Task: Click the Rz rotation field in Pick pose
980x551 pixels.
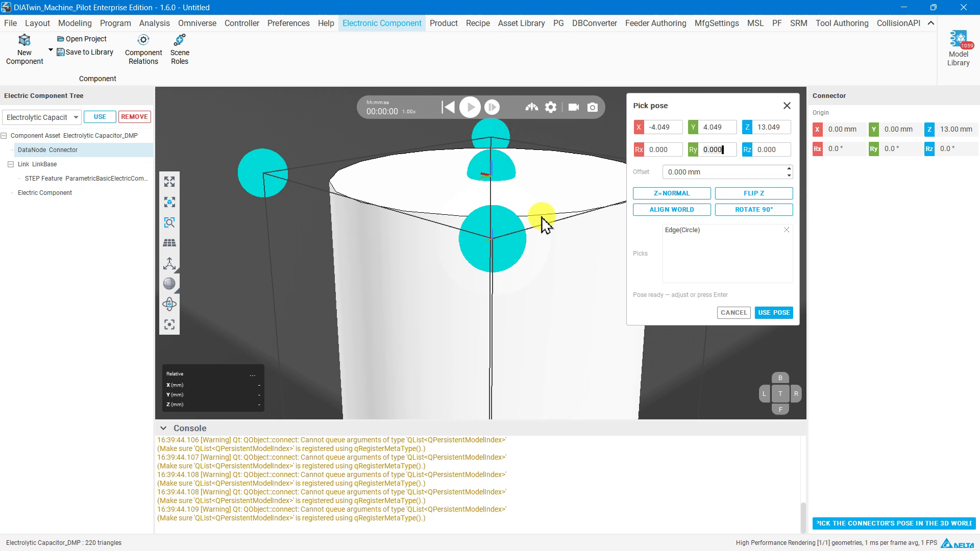Action: pyautogui.click(x=771, y=149)
